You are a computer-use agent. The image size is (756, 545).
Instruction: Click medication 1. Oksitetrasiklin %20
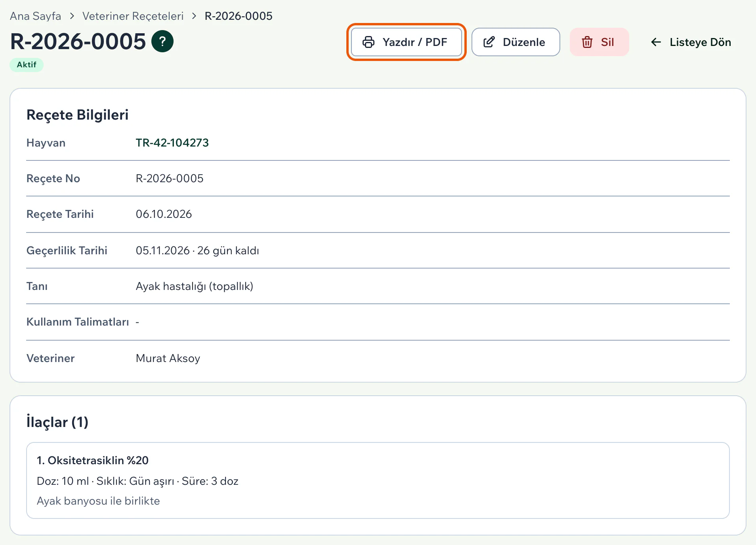coord(93,460)
